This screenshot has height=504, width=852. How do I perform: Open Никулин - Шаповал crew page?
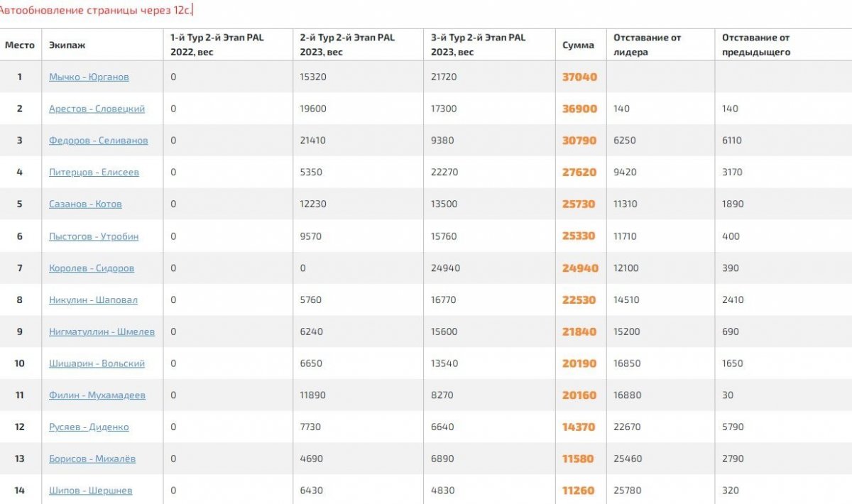click(93, 300)
